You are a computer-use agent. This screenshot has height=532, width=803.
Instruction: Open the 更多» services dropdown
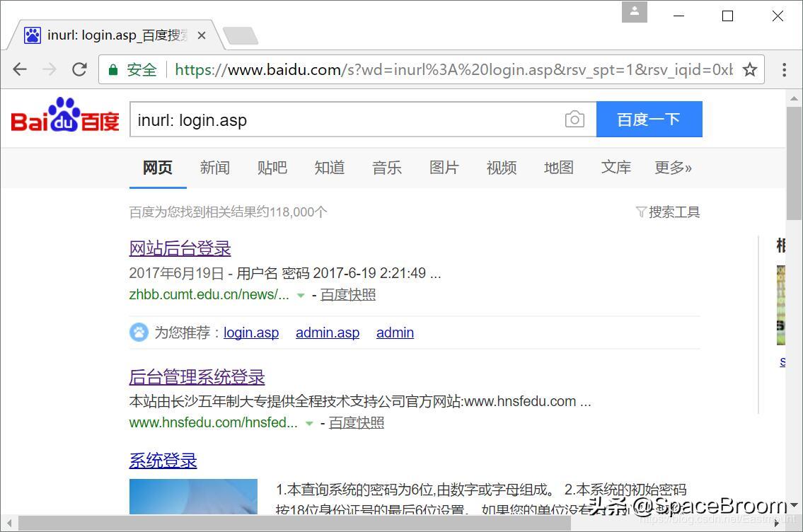(x=673, y=168)
